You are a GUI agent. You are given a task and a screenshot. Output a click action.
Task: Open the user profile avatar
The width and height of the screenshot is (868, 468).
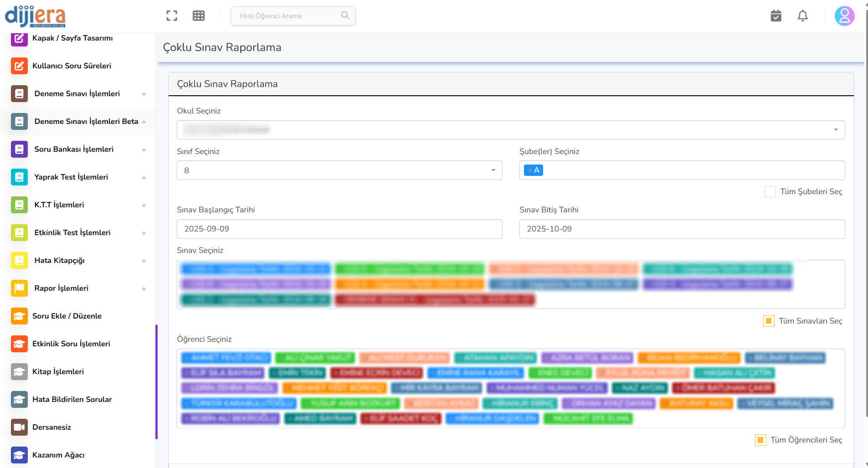[x=844, y=16]
